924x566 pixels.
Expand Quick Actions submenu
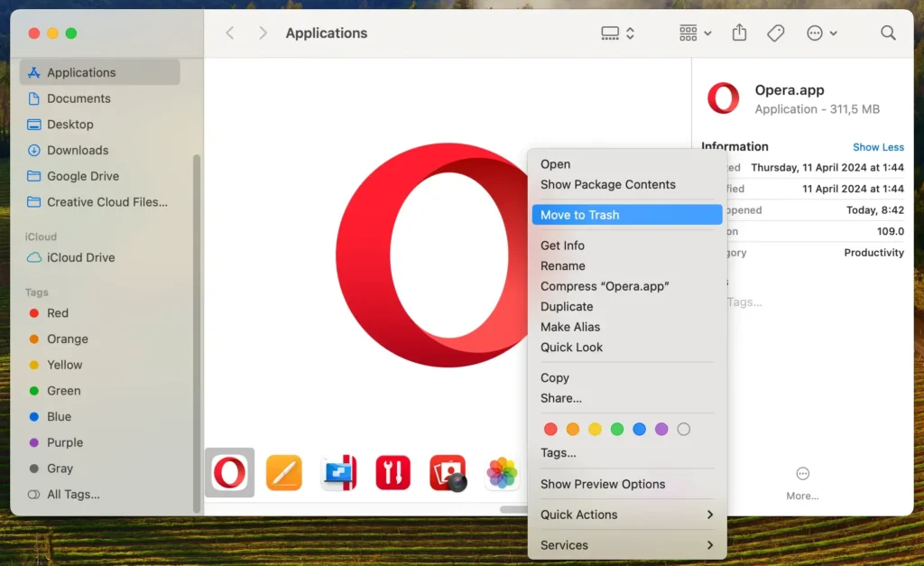(627, 515)
